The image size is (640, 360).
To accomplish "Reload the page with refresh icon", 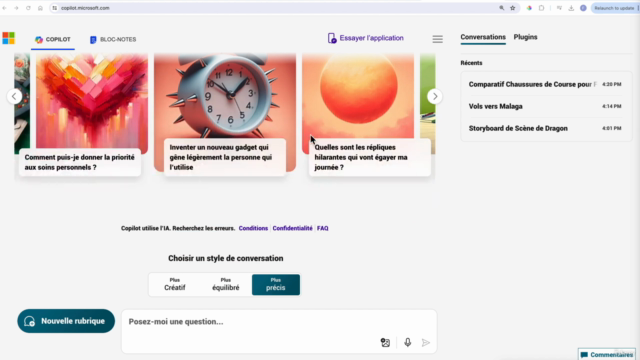I will (28, 8).
